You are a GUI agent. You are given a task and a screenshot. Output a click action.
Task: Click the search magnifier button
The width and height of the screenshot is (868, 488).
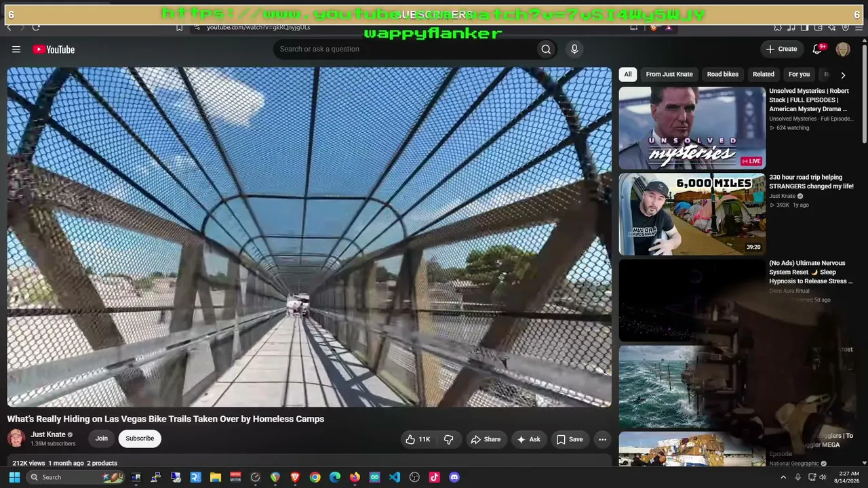click(x=546, y=49)
